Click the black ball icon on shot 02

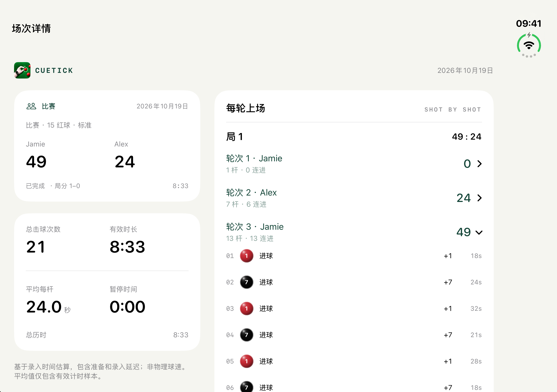[246, 282]
